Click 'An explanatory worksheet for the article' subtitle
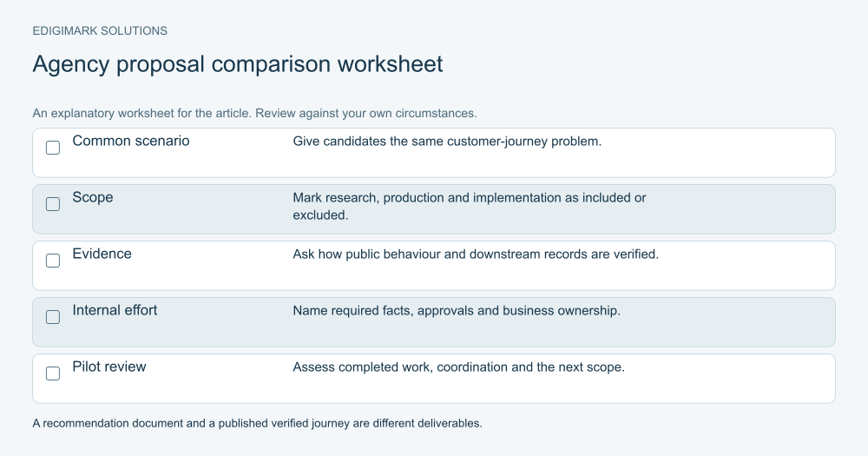 coord(254,113)
